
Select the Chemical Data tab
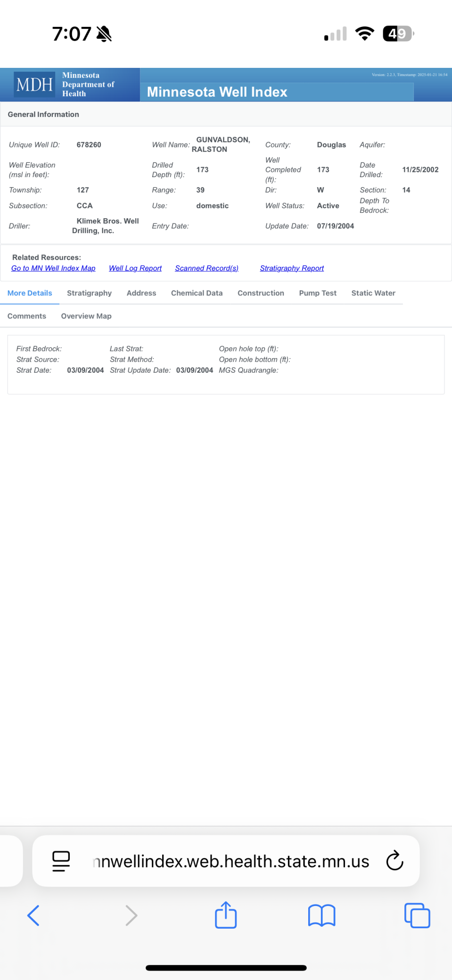coord(197,293)
